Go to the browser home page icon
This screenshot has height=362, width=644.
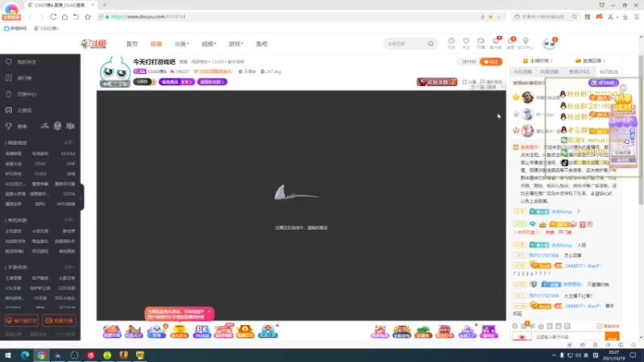(x=64, y=17)
